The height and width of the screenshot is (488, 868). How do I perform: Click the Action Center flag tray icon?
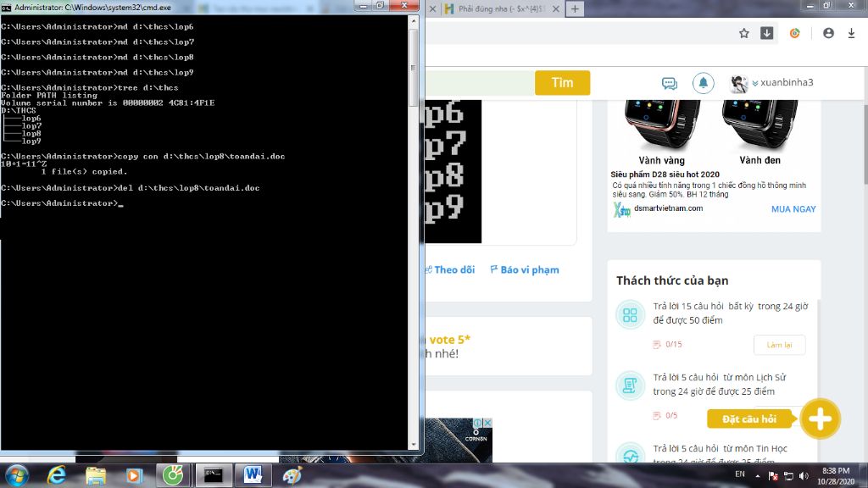click(773, 476)
